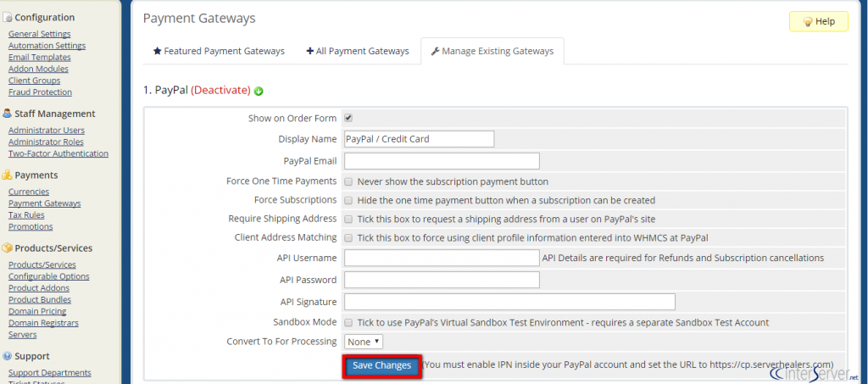Open Servers link

click(23, 334)
